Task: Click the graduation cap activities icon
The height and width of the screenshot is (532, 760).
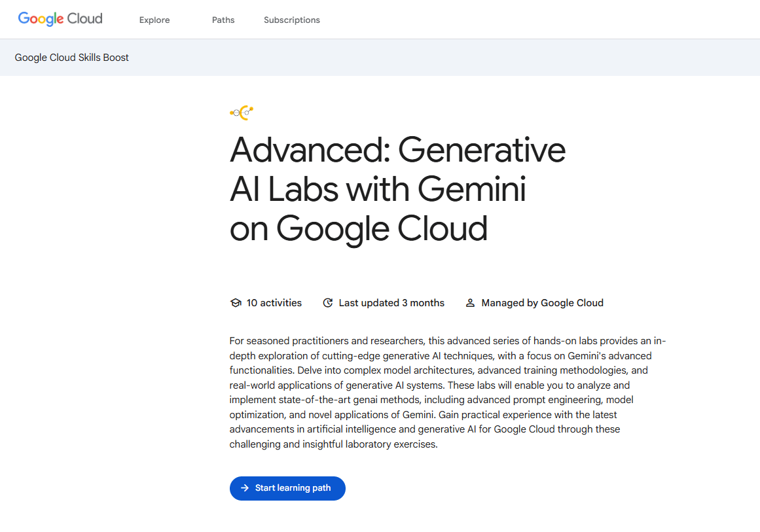Action: click(x=236, y=303)
